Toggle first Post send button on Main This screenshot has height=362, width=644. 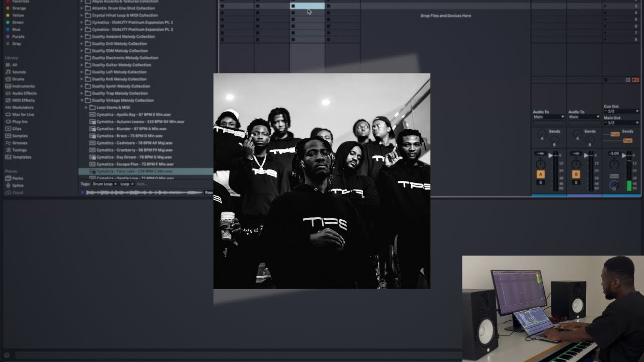tap(614, 134)
